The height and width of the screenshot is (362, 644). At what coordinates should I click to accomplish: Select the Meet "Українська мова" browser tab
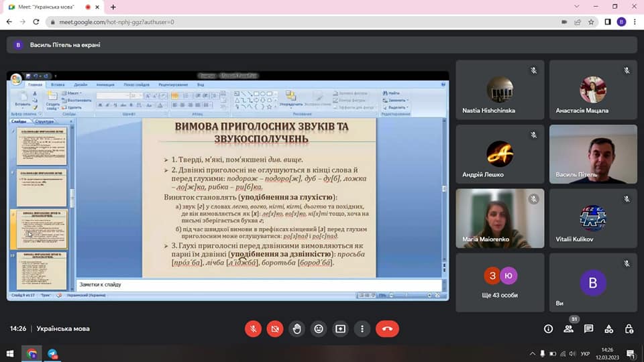[50, 7]
